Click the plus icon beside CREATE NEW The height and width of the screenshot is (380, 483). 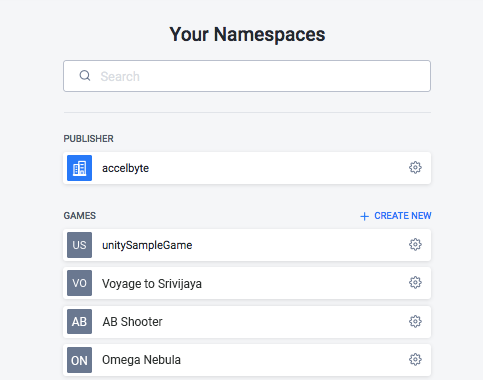[x=364, y=216]
